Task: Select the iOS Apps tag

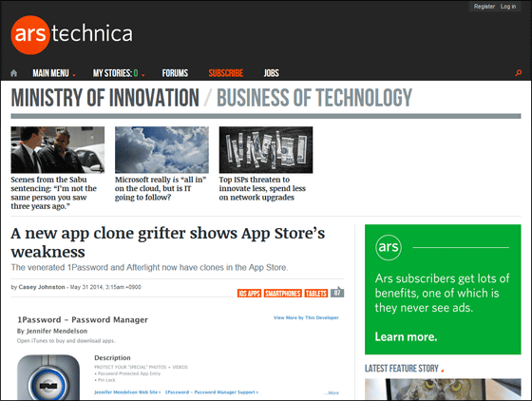Action: tap(249, 293)
